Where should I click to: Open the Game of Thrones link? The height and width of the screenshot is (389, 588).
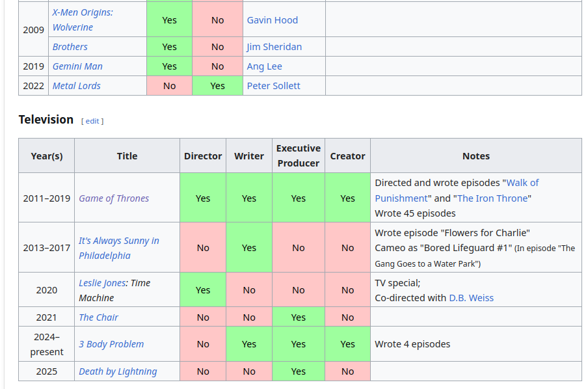(x=114, y=198)
